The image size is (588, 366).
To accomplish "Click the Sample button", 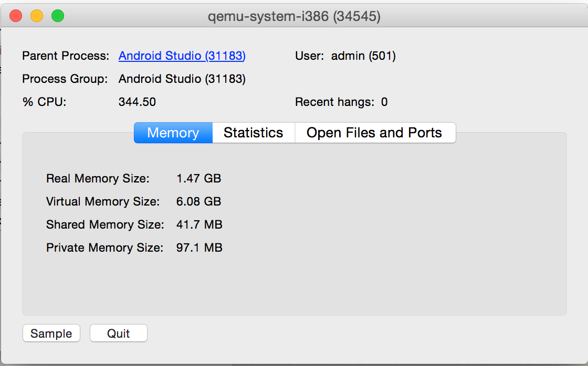I will (x=51, y=333).
